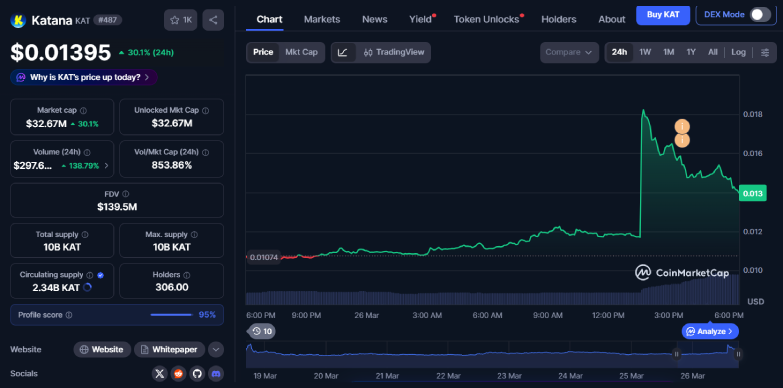Click the 853.86% Vol/Mkt Cap value
783x388 pixels.
171,165
